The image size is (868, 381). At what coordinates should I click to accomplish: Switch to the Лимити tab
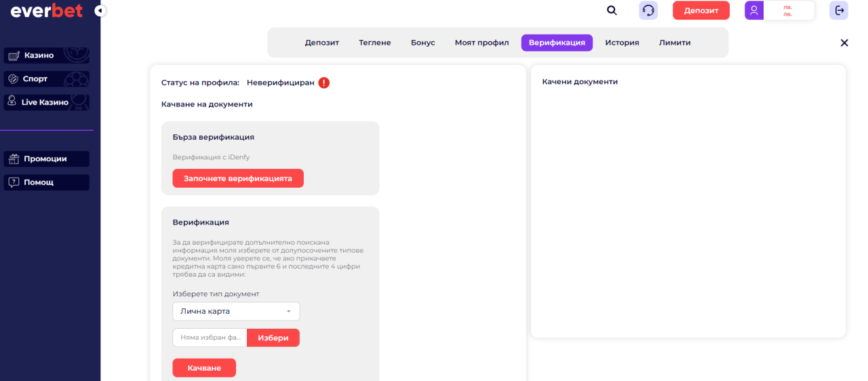[x=675, y=43]
